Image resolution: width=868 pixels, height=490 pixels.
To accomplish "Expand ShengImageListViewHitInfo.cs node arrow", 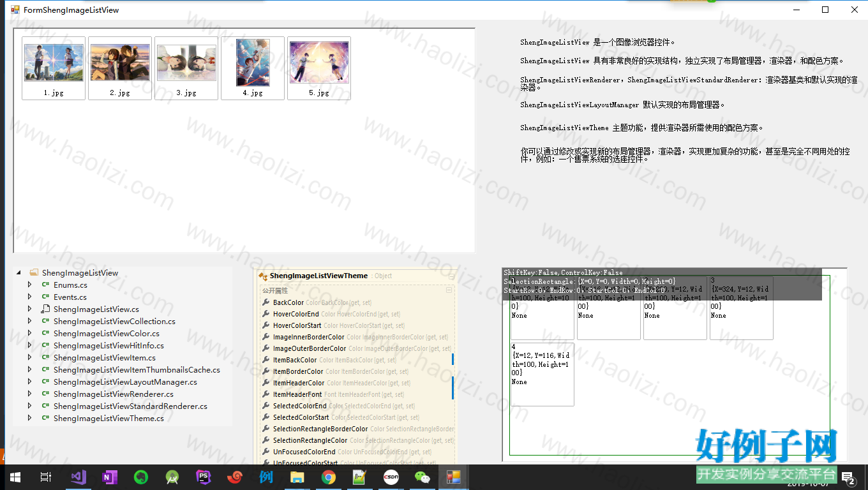I will pos(29,345).
